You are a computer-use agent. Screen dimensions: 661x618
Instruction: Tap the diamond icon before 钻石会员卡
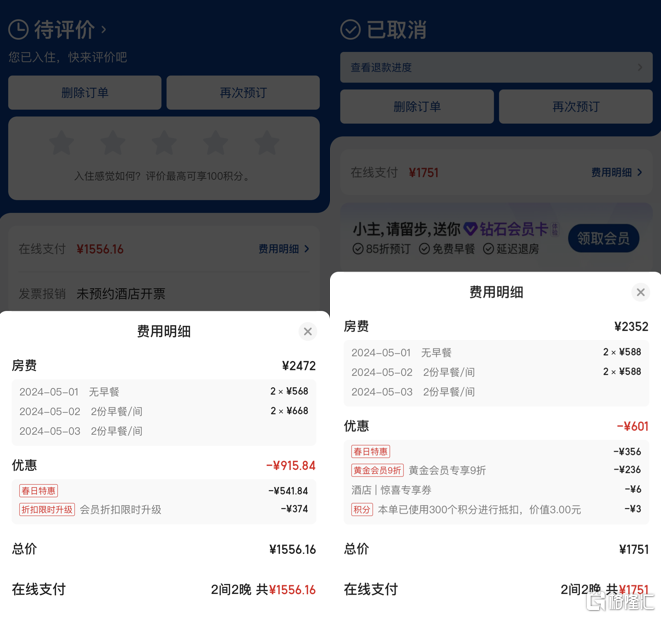click(470, 229)
